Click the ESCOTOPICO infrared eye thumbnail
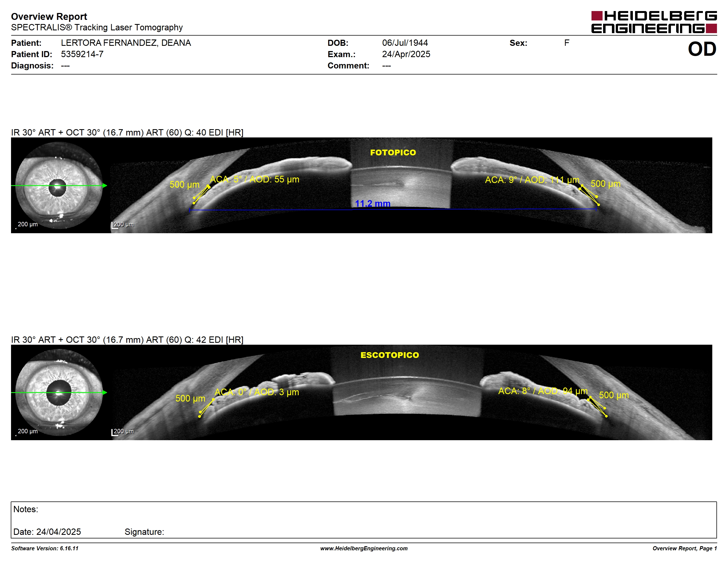The image size is (728, 563). pyautogui.click(x=59, y=392)
